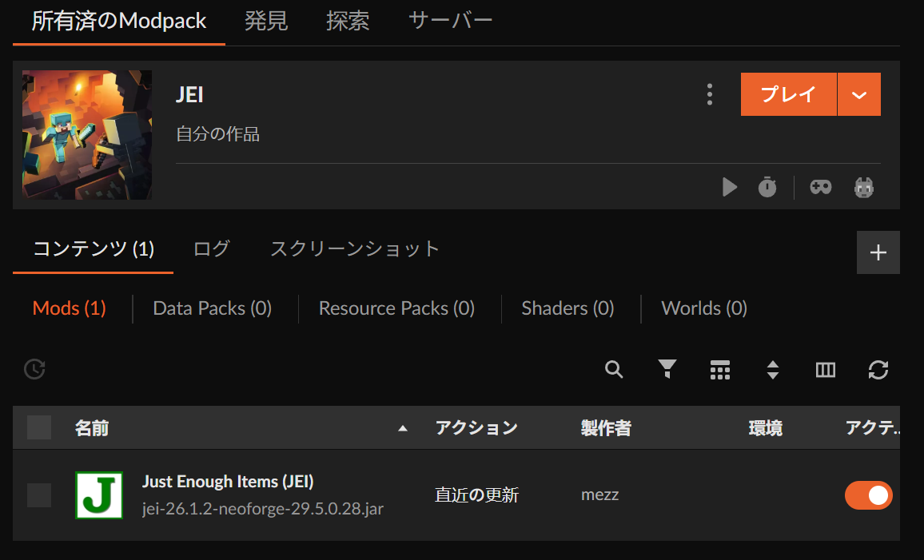Select the Data Packs (0) category
The width and height of the screenshot is (924, 560).
pyautogui.click(x=212, y=308)
